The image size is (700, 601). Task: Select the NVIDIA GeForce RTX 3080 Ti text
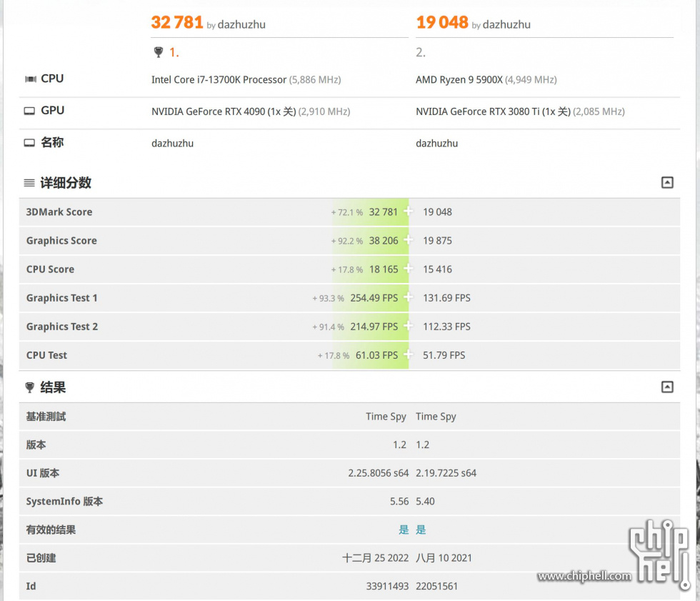pyautogui.click(x=478, y=111)
